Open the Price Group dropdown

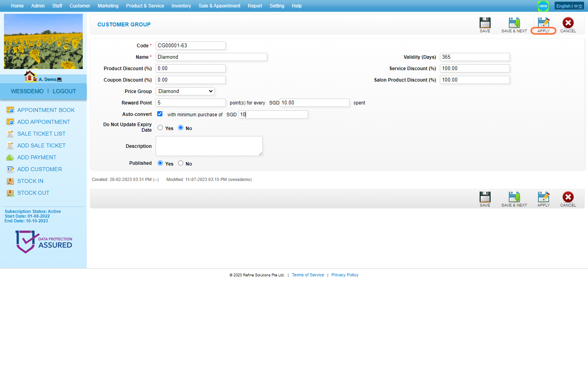tap(185, 91)
